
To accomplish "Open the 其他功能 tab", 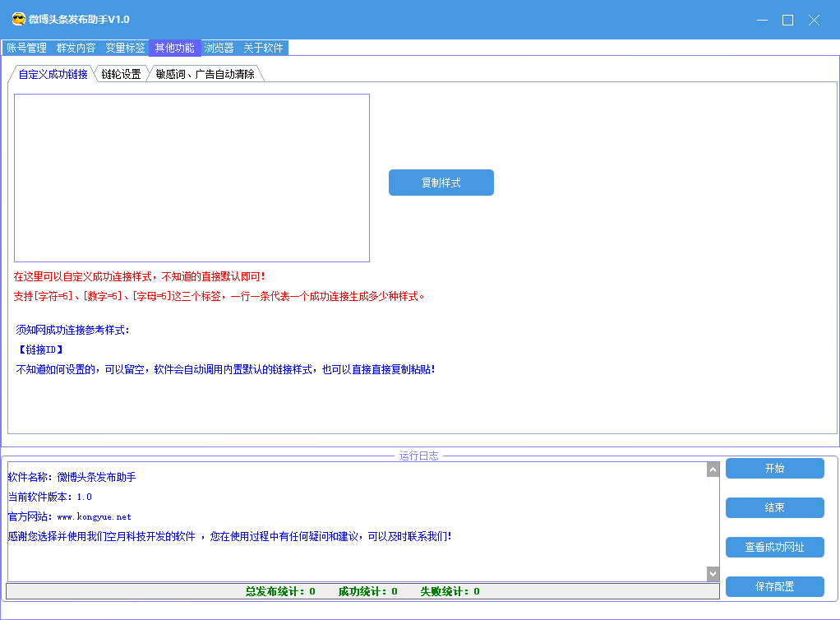I will pos(174,48).
